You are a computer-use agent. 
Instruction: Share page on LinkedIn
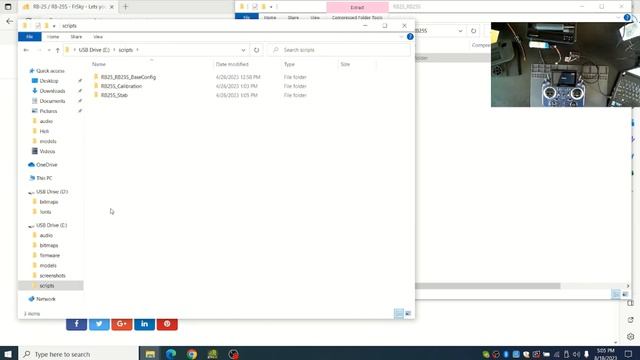[x=144, y=324]
